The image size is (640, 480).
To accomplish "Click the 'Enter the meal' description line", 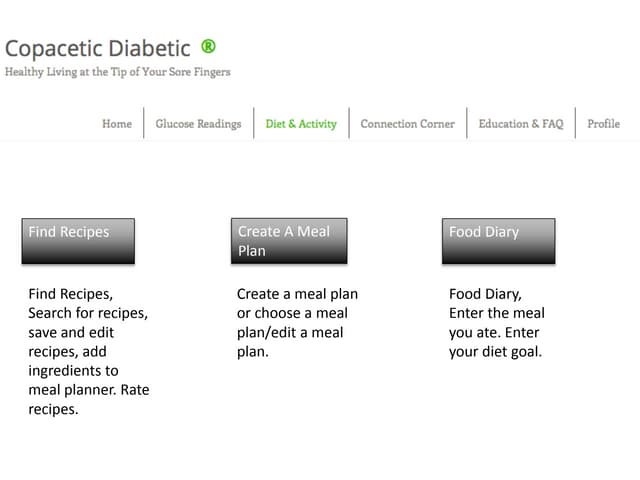I will click(x=497, y=313).
